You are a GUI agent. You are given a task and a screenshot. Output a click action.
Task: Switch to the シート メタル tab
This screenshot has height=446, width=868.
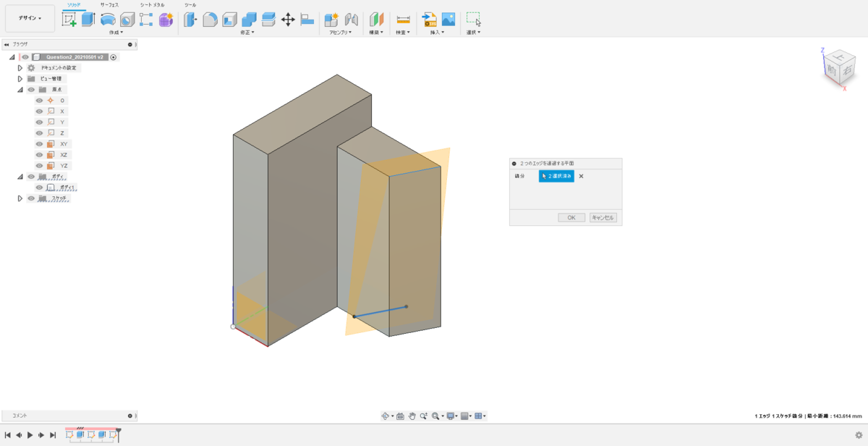tap(152, 5)
